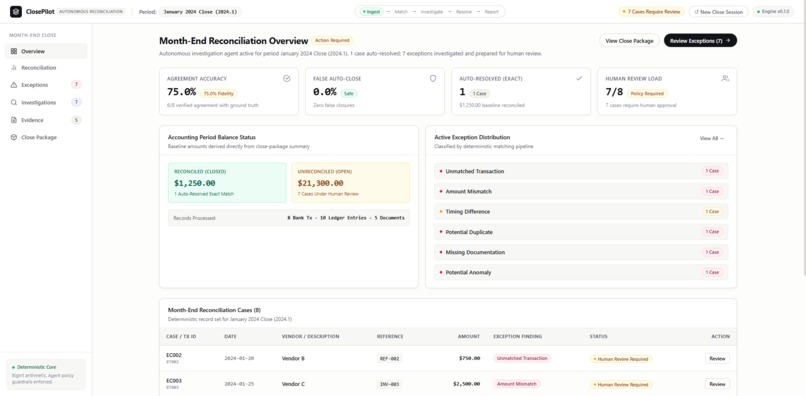Click the Autonomous Reconciliation label tag
Viewport: 806px width, 396px height.
90,11
